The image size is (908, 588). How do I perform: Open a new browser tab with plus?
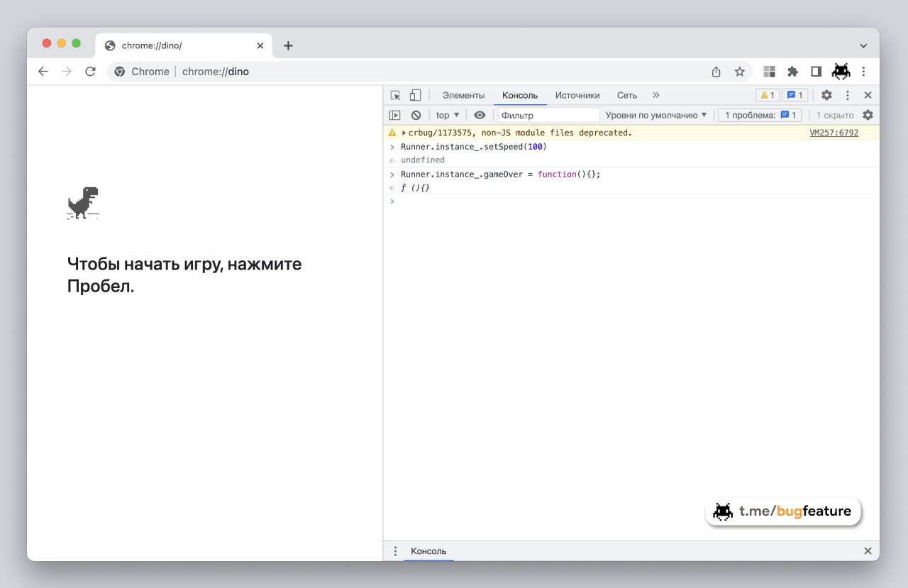pyautogui.click(x=288, y=45)
